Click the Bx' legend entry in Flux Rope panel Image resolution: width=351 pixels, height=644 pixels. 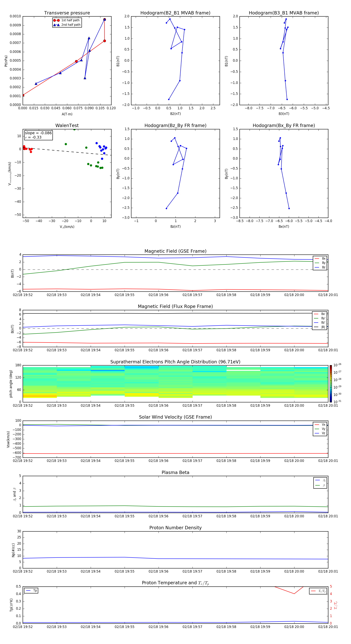(320, 314)
